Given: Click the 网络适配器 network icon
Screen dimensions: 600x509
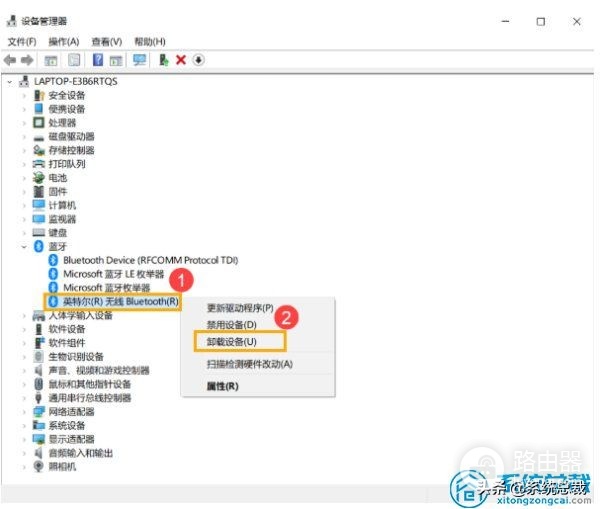Looking at the screenshot, I should (39, 412).
